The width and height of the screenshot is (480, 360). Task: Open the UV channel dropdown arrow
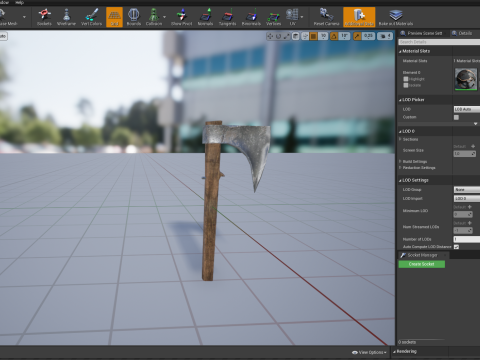[302, 17]
